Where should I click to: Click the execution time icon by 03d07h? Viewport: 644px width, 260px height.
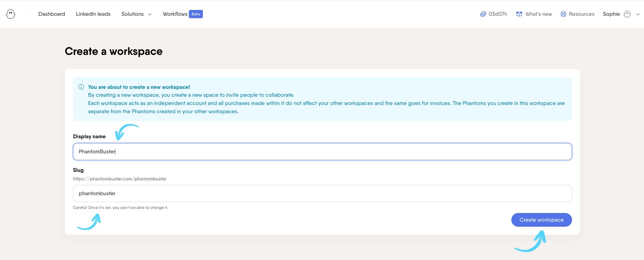(483, 14)
